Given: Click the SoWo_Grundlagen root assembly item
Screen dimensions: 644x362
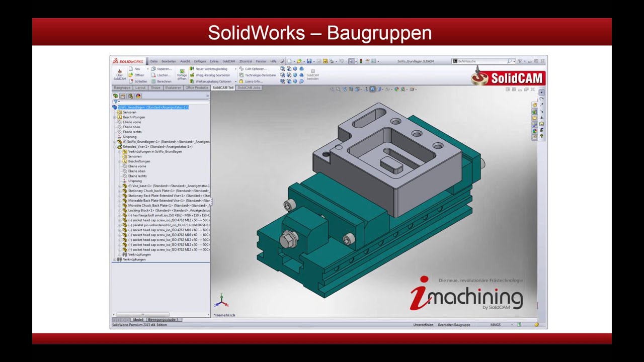Looking at the screenshot, I should point(150,107).
